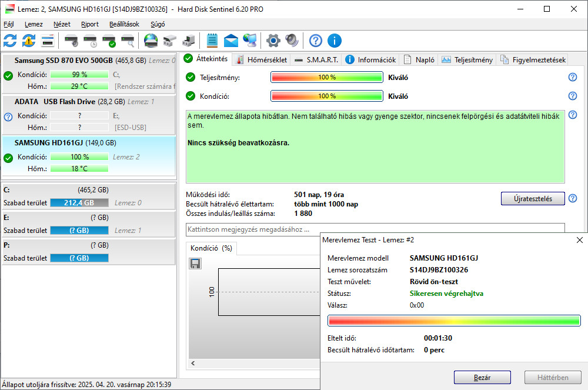Viewport: 588px width, 390px height.
Task: Open settings via the gear toolbar icon
Action: pyautogui.click(x=273, y=41)
